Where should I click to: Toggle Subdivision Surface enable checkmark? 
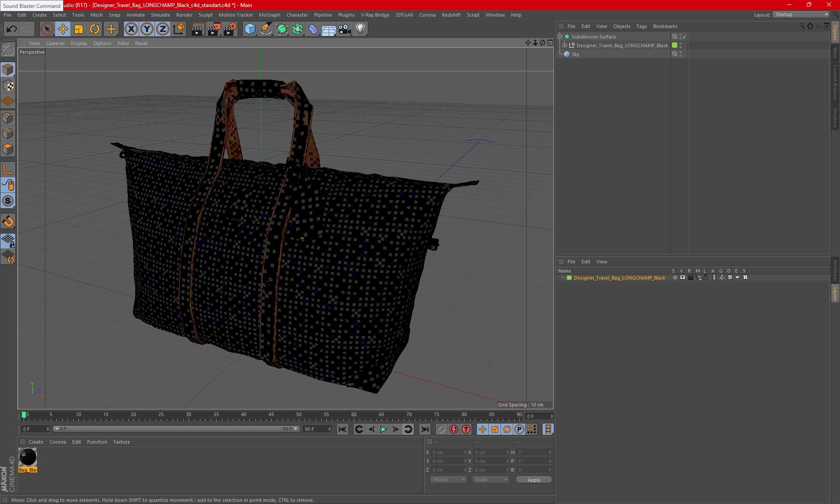[x=685, y=37]
